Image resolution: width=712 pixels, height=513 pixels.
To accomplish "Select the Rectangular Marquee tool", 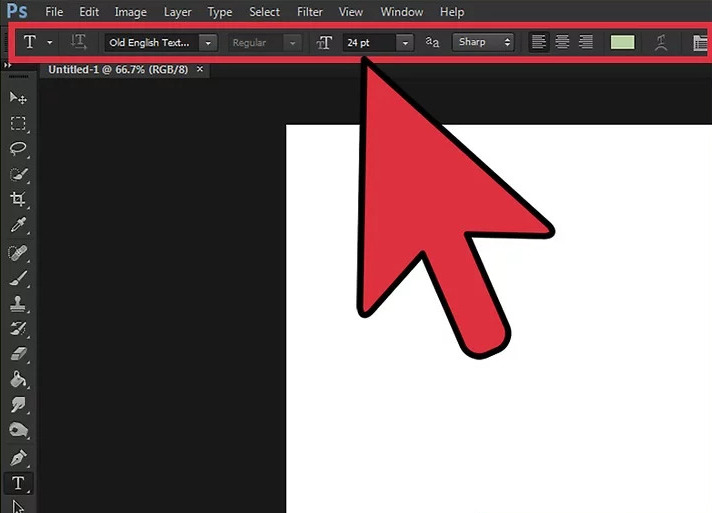I will (18, 123).
